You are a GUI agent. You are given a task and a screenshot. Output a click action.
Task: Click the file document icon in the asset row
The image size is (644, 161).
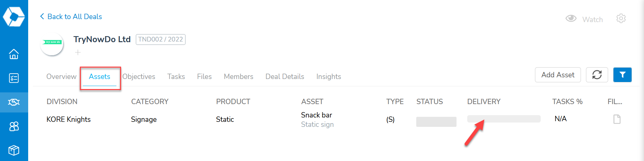point(616,119)
